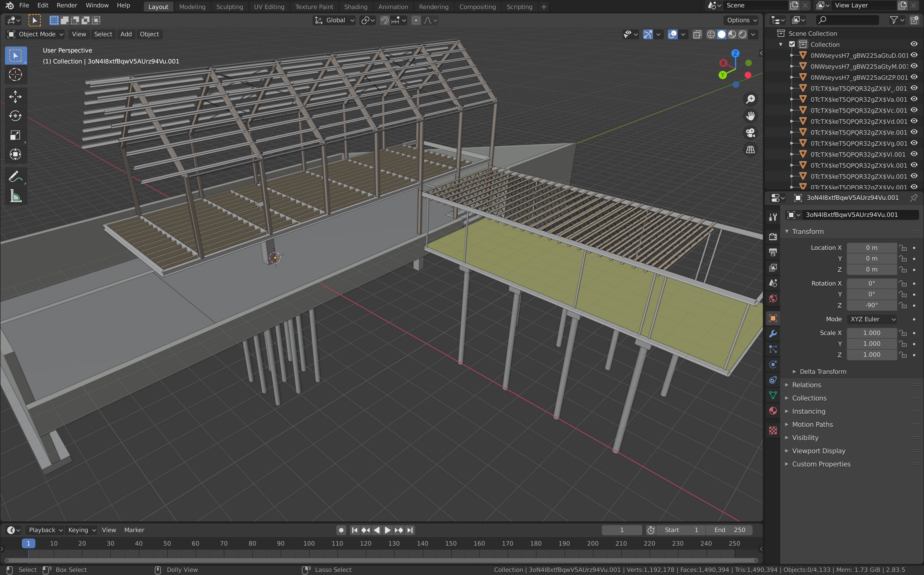Open the Material properties tab

[772, 411]
